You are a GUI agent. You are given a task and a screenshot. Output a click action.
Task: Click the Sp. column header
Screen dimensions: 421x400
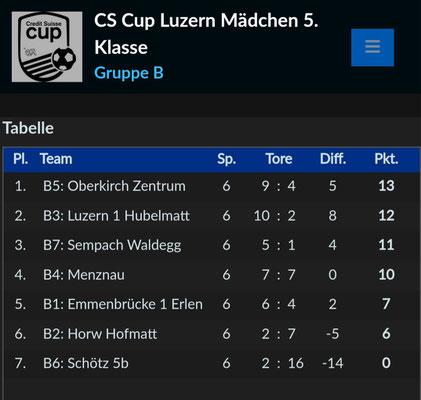[x=227, y=159]
